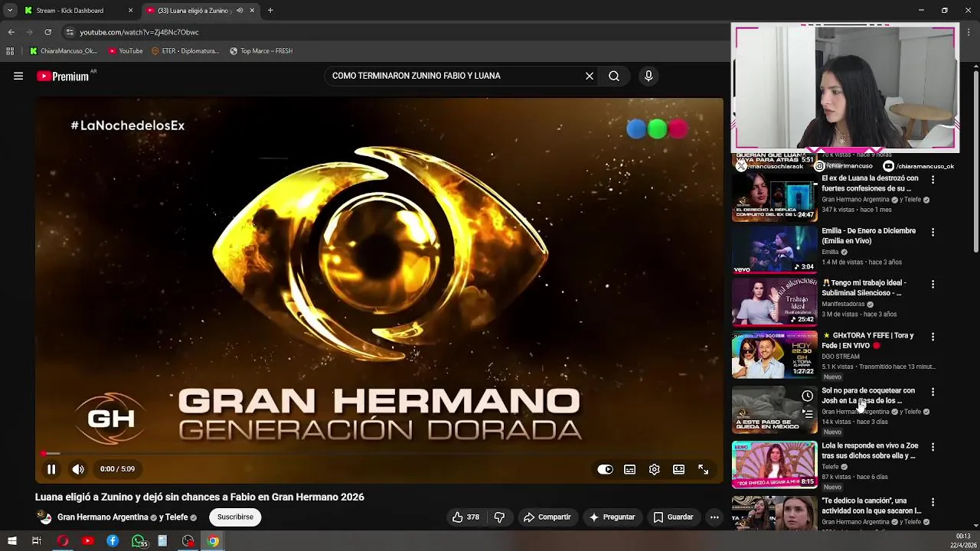The height and width of the screenshot is (551, 980).
Task: Go back in browser history
Action: tap(11, 32)
